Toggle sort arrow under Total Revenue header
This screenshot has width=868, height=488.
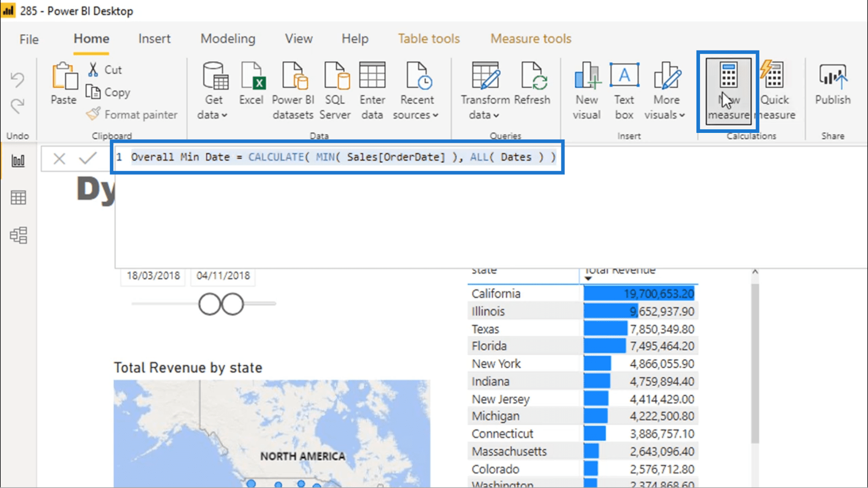click(588, 279)
